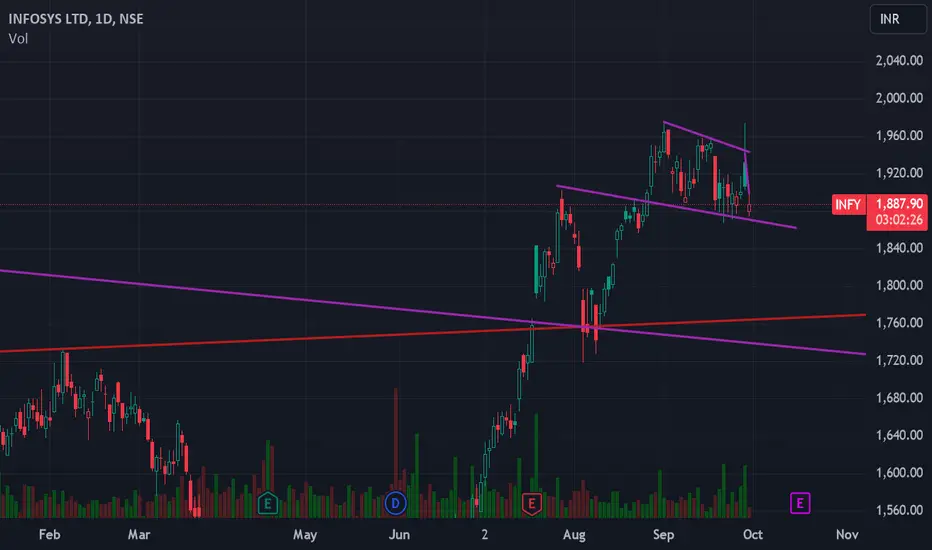Click the May label on time axis
Screen dimensions: 932x550
click(x=305, y=535)
